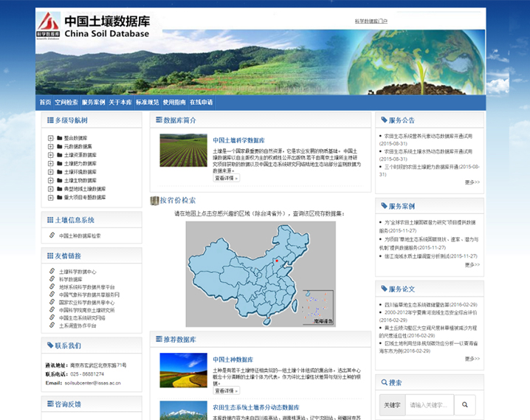
Task: Click chain icon beside 土壤科学数据中心
Action: tap(52, 271)
